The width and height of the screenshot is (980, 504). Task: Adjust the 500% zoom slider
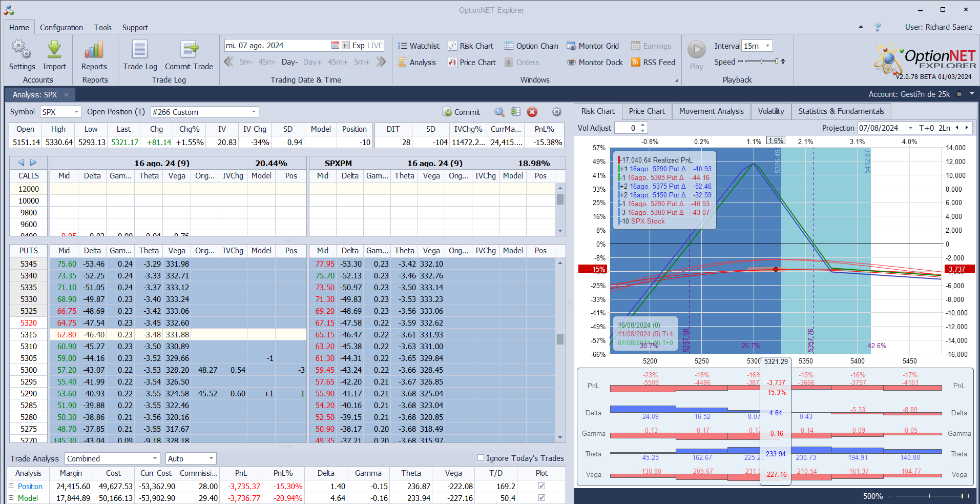tap(929, 496)
